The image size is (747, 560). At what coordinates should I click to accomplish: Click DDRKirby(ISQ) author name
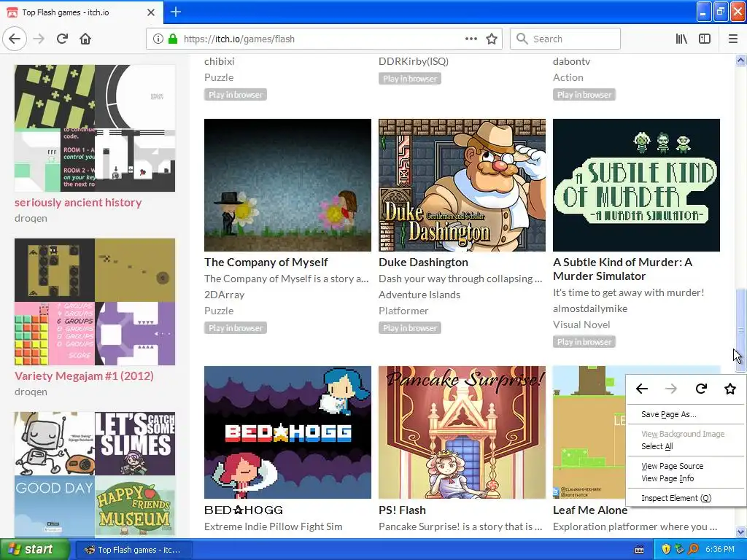pos(414,61)
